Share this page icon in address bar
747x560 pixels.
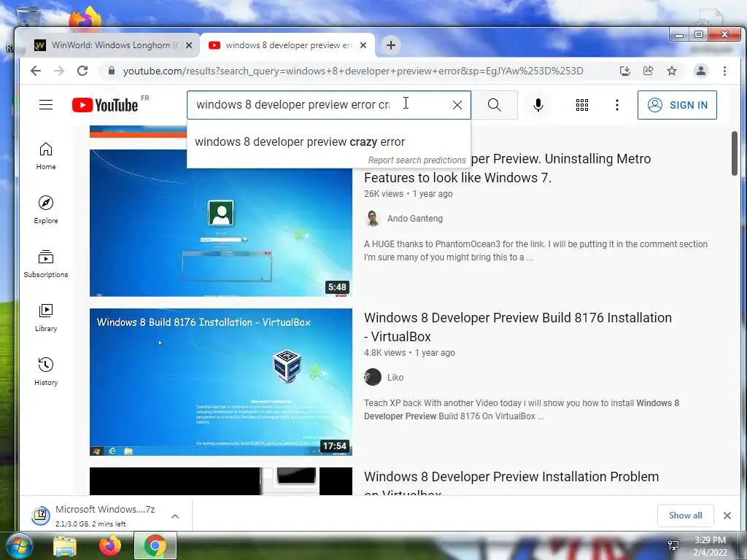point(648,71)
